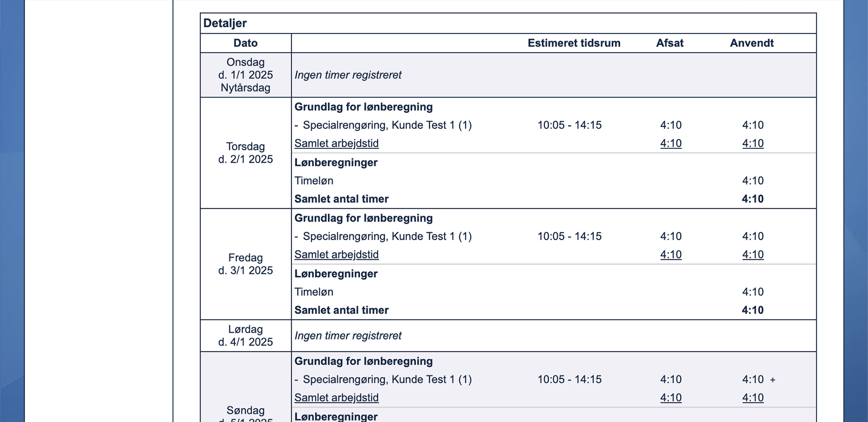Click the Anvendt column header
The height and width of the screenshot is (422, 868).
click(x=752, y=43)
